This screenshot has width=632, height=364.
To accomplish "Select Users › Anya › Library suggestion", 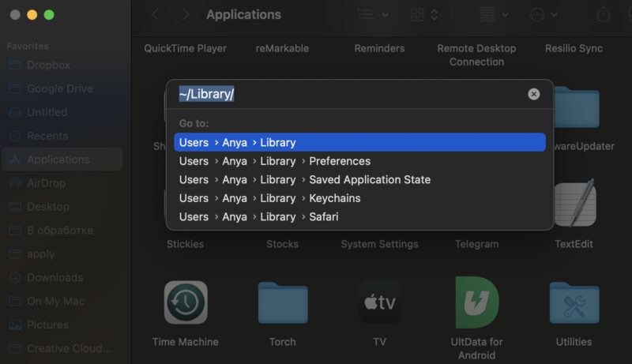I will point(359,143).
